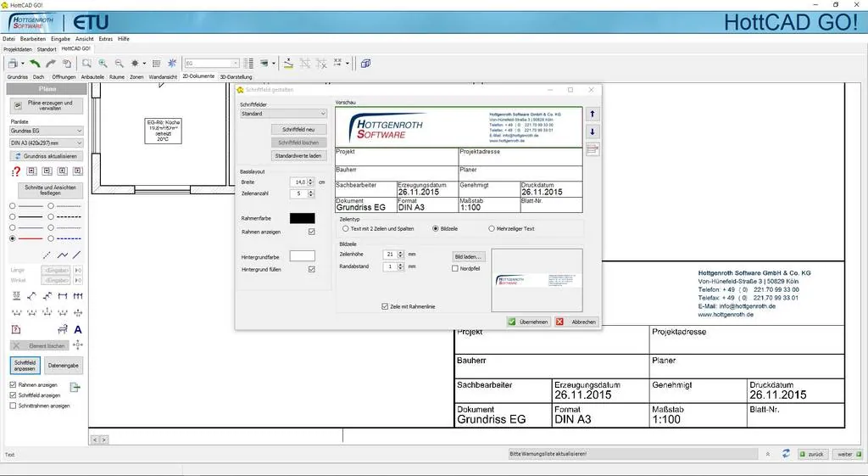Expand the 'DIN A3 (420x297) mm' dropdown
Screen dimensions: 868x476
[x=47, y=143]
